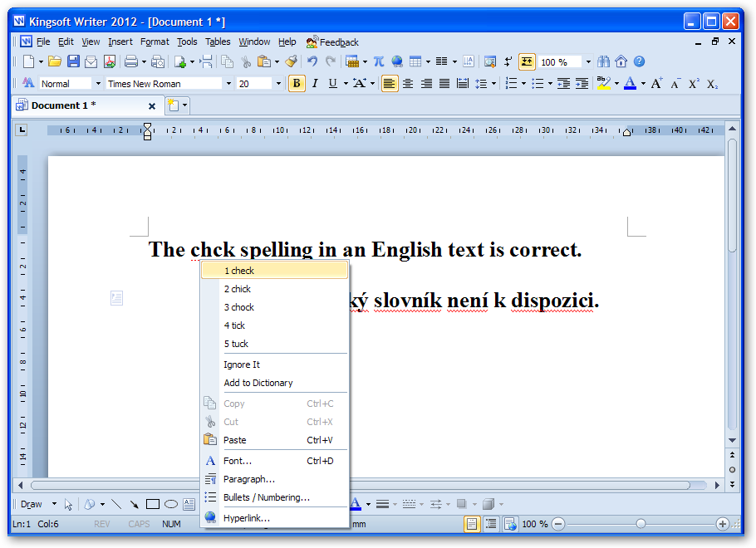
Task: Choose spelling suggestion 1 check
Action: (x=274, y=271)
